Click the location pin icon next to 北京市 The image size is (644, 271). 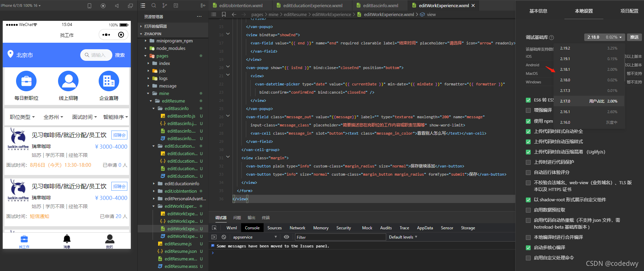coord(10,54)
